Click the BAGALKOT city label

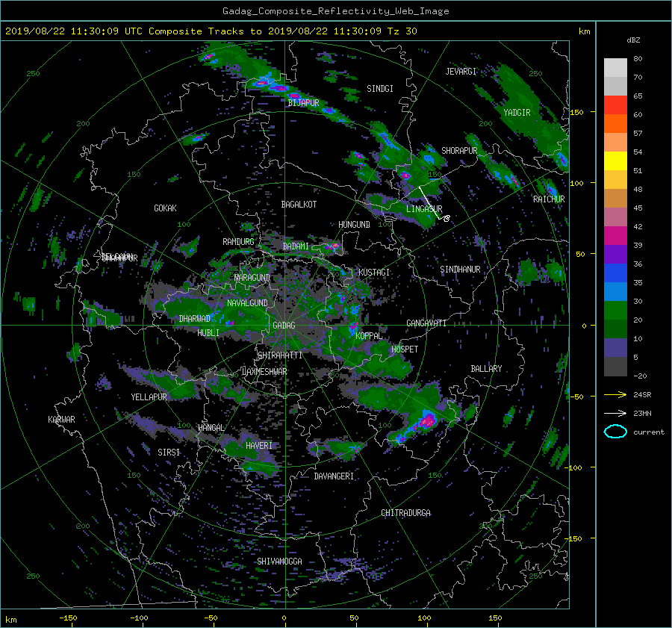point(299,205)
